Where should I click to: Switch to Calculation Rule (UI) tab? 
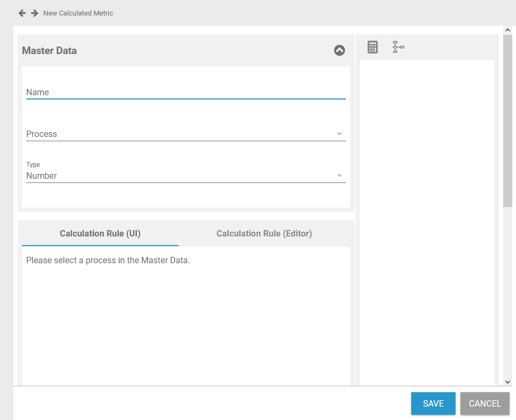point(100,233)
